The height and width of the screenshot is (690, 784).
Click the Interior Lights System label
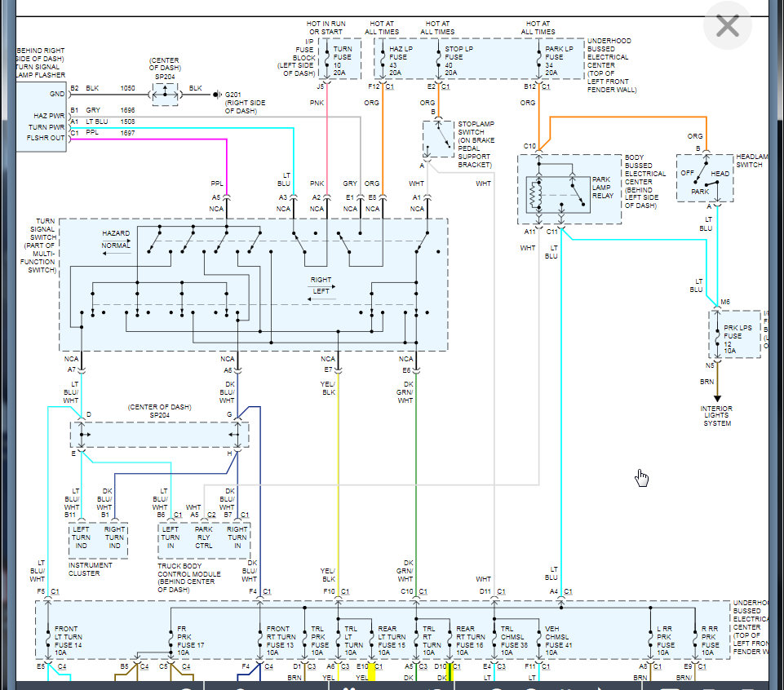[716, 415]
